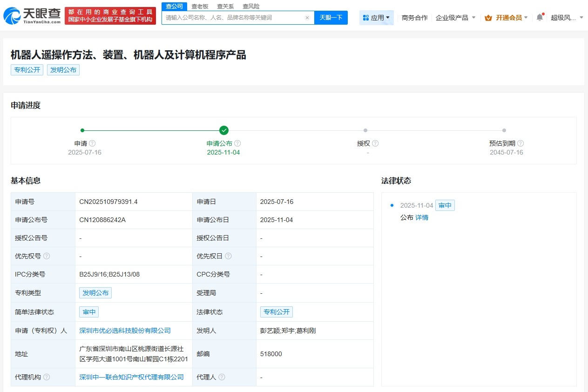Click the crown icon beside 开通会员
Image resolution: width=588 pixels, height=392 pixels.
click(488, 17)
